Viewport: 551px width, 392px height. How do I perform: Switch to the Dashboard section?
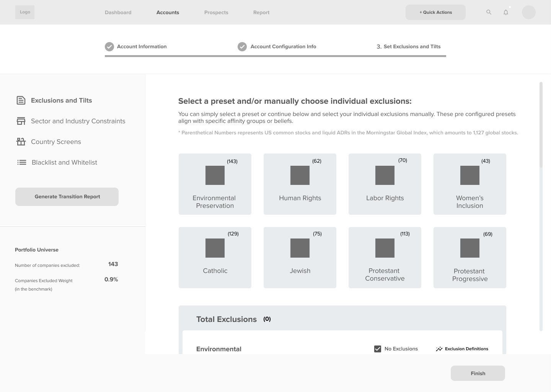[x=118, y=12]
